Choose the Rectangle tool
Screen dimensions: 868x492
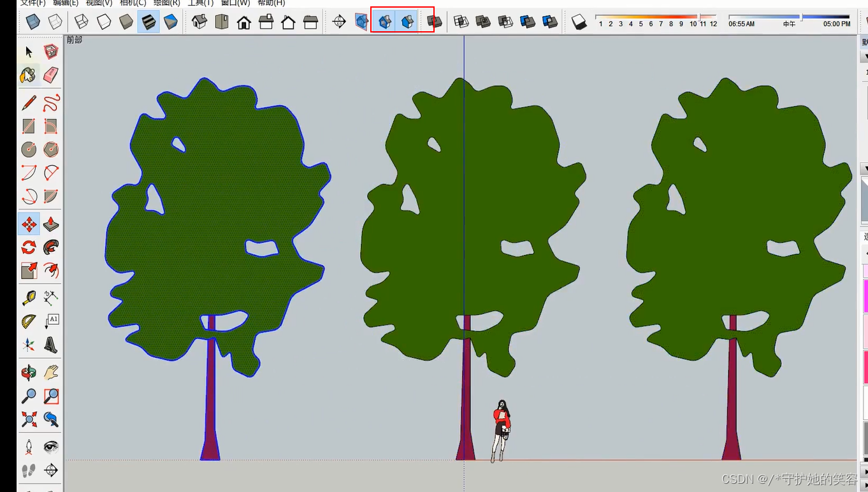(x=29, y=126)
